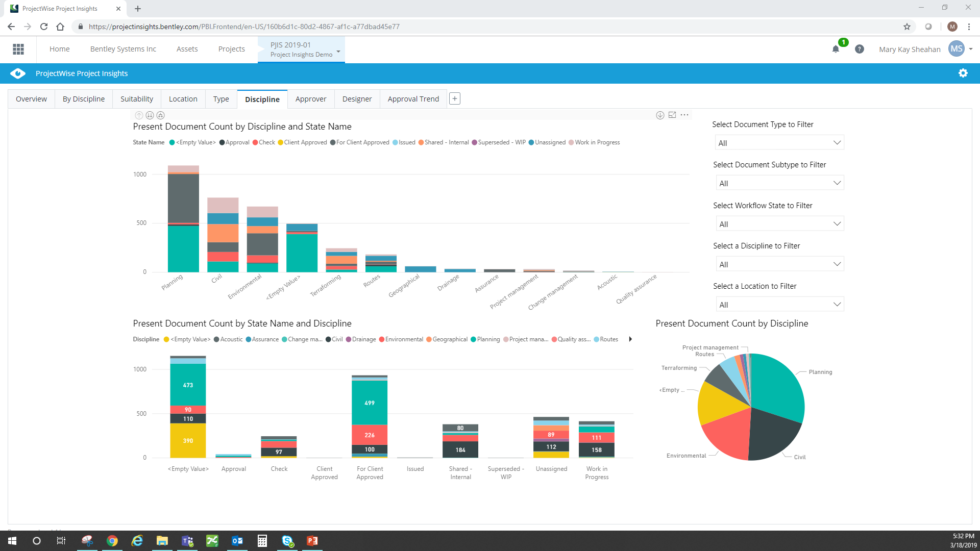Bookmark this page with the star icon
Viewport: 980px width, 551px height.
[907, 27]
